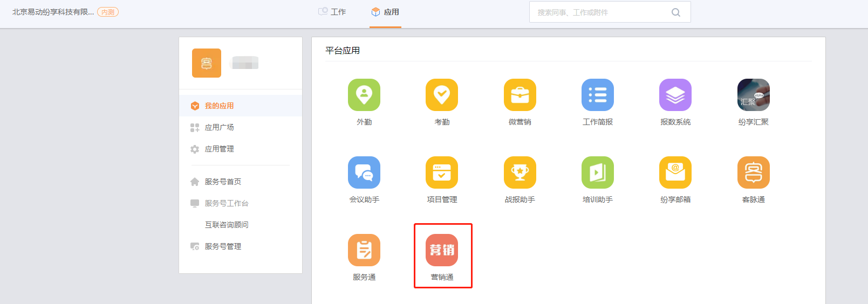Viewport: 868px width, 304px height.
Task: Open the 工作简报 app
Action: (597, 95)
